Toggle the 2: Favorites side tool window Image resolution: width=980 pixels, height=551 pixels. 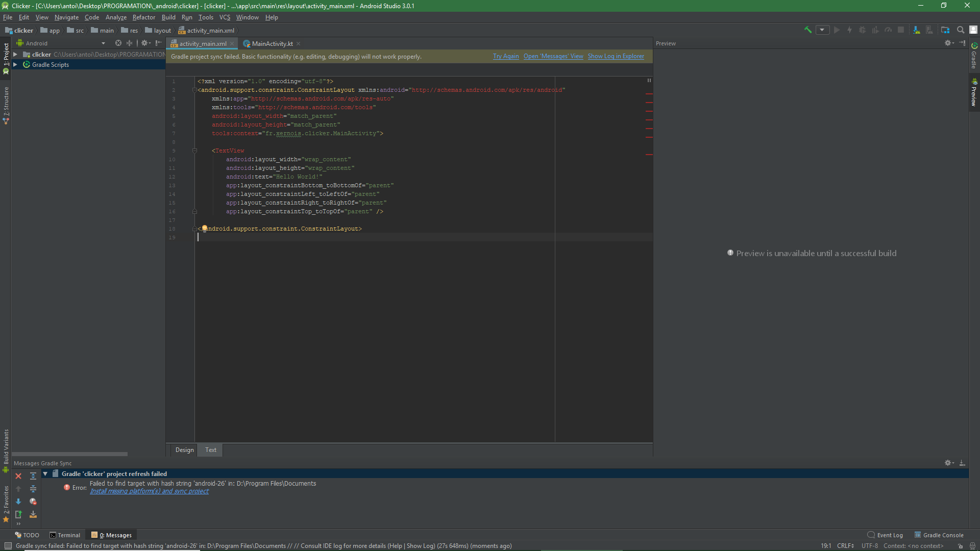pos(6,504)
